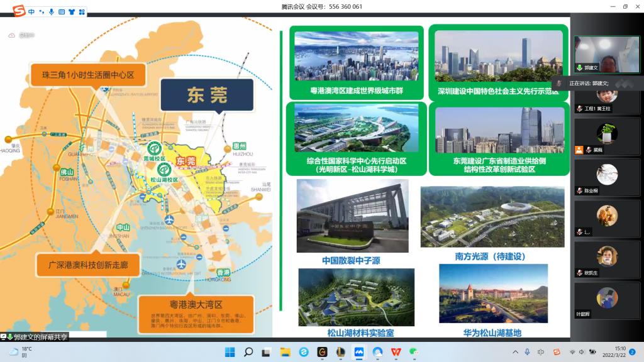Open the taskbar Search

tap(248, 352)
